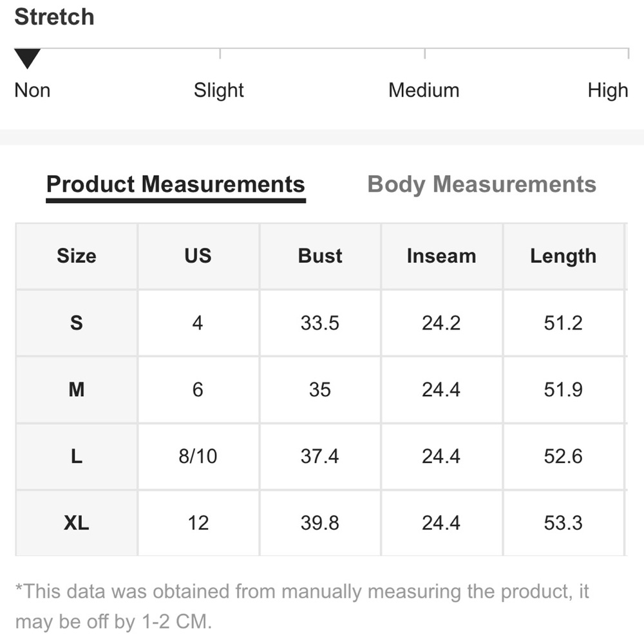Click the Bust column header

click(320, 256)
